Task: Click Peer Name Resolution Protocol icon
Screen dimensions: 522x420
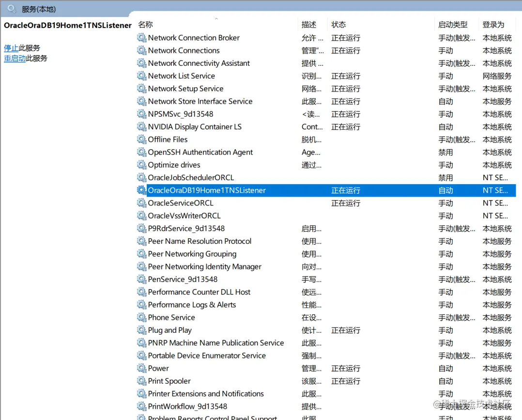Action: point(141,241)
